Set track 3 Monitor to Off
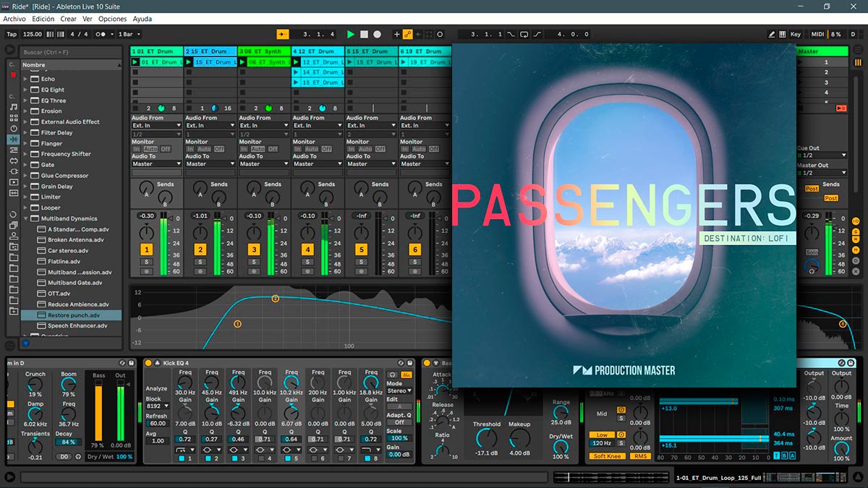 [x=273, y=149]
